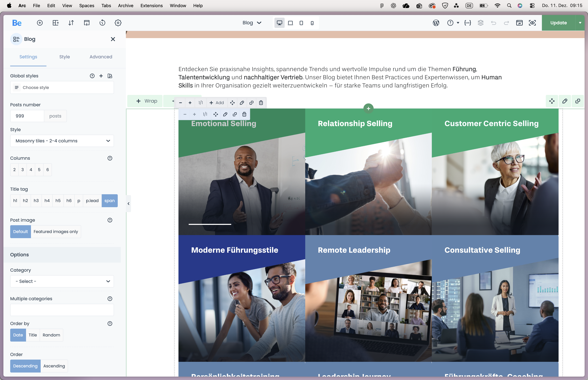This screenshot has width=588, height=380.
Task: Open the revisions history icon
Action: coord(102,23)
